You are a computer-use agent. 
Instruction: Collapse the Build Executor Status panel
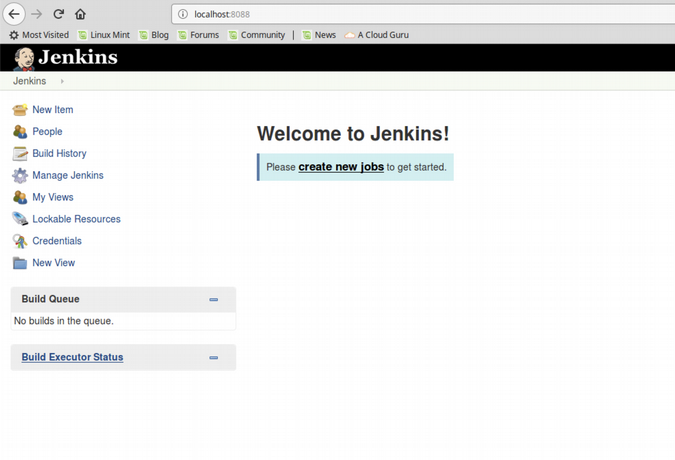[x=213, y=358]
